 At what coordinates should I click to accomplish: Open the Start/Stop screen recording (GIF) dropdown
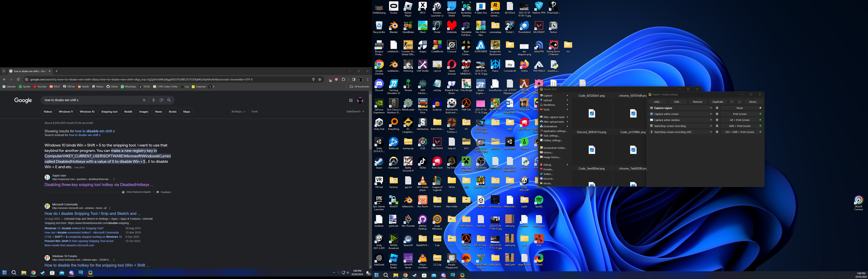(711, 132)
